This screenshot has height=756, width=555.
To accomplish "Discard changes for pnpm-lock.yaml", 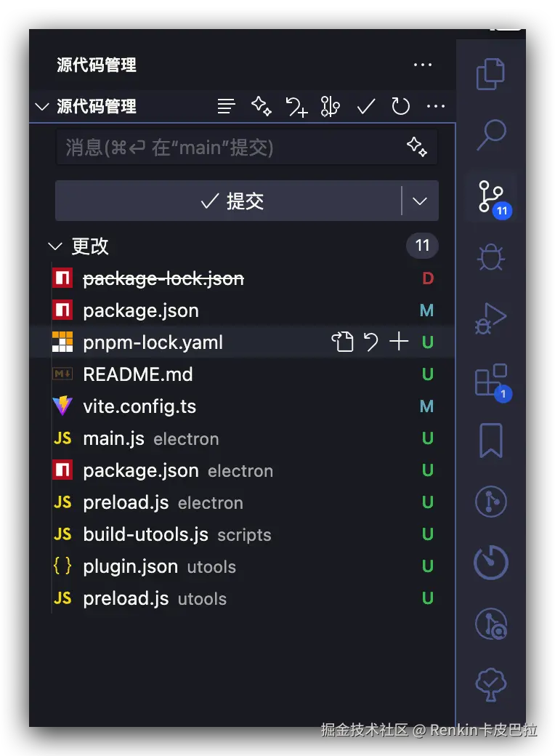I will 371,342.
